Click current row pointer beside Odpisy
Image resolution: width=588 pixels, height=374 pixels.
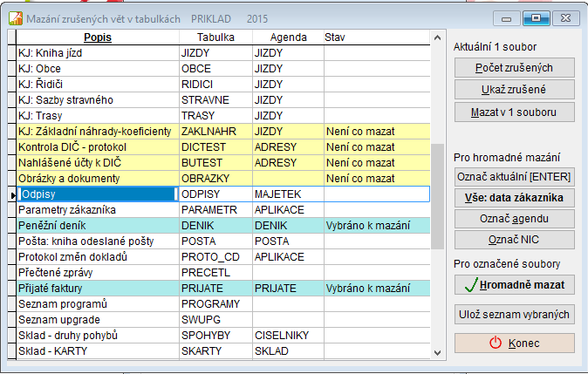click(12, 194)
